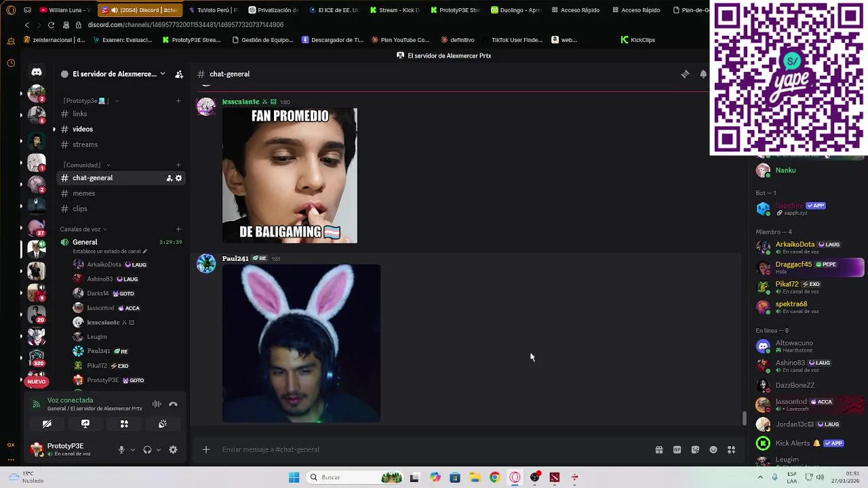Send a gift from the message bar
This screenshot has width=868, height=488.
(x=658, y=449)
